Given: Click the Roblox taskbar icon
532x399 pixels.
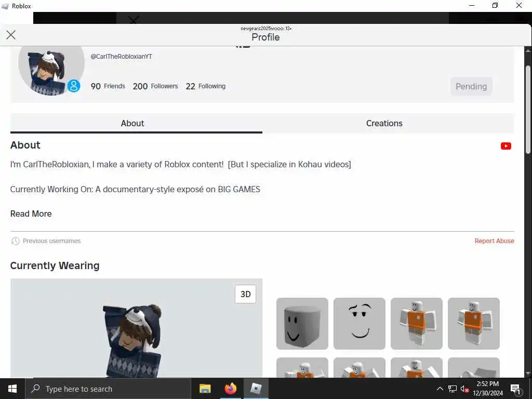Looking at the screenshot, I should pyautogui.click(x=256, y=389).
